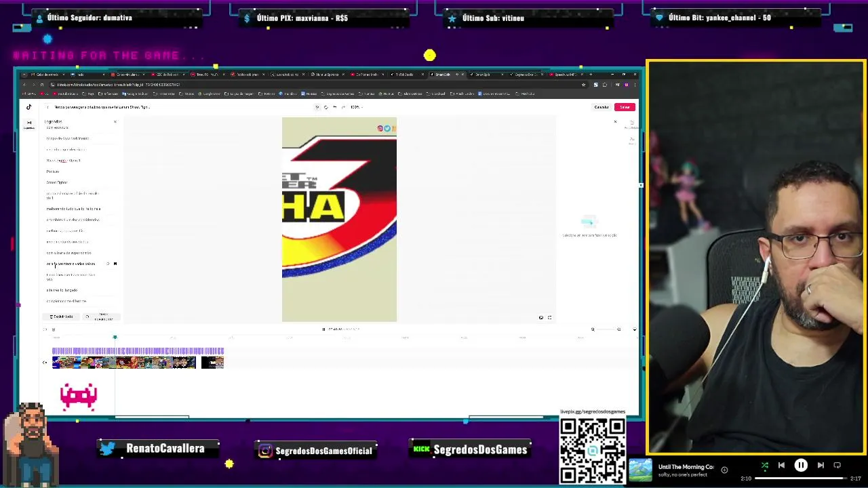The image size is (868, 488).
Task: Bookmark this page with the star icon
Action: [584, 85]
